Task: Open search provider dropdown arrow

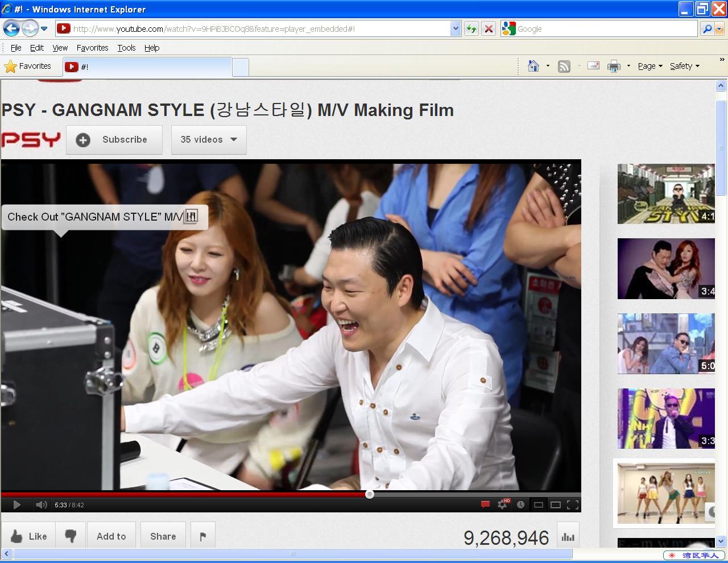Action: point(719,28)
